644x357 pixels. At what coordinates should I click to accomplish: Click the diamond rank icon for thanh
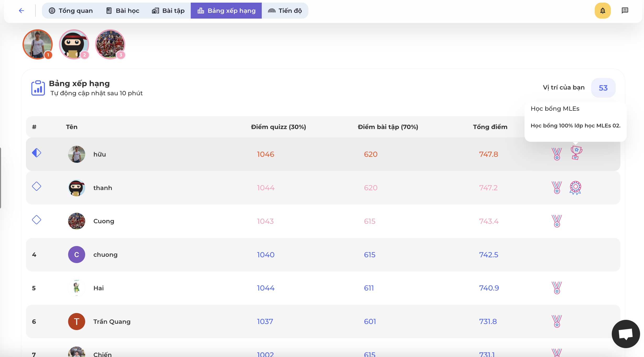click(x=36, y=186)
